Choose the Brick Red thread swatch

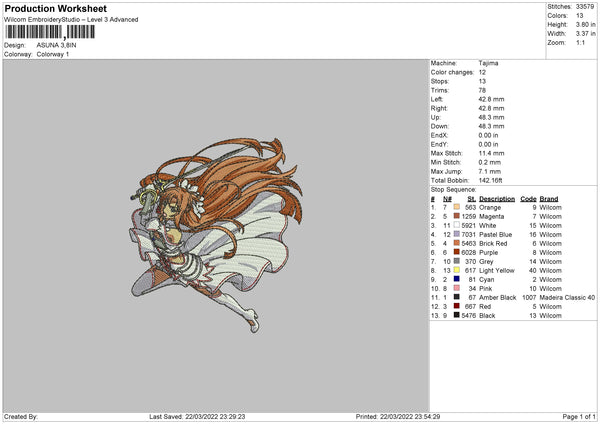point(457,243)
